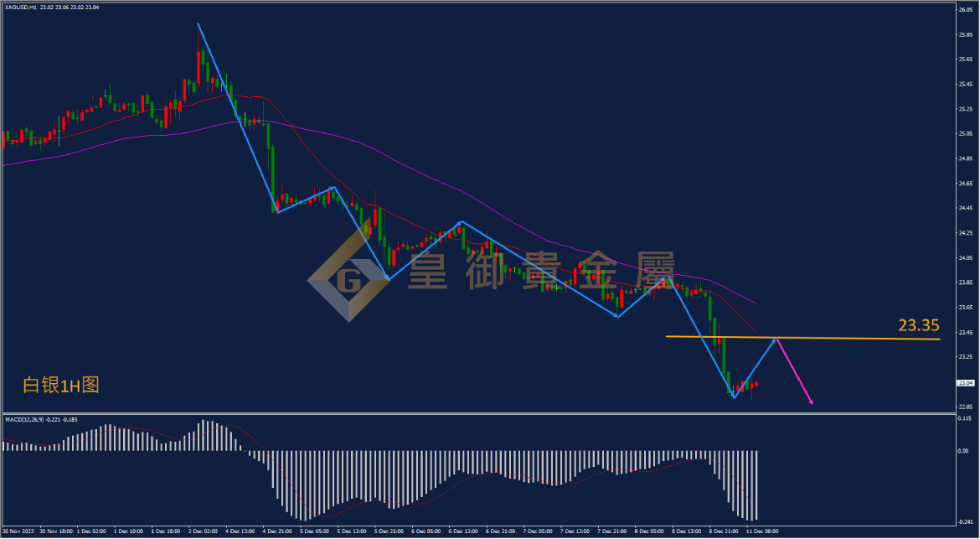Click the blue zigzag low near 22.95
980x539 pixels.
coord(734,397)
